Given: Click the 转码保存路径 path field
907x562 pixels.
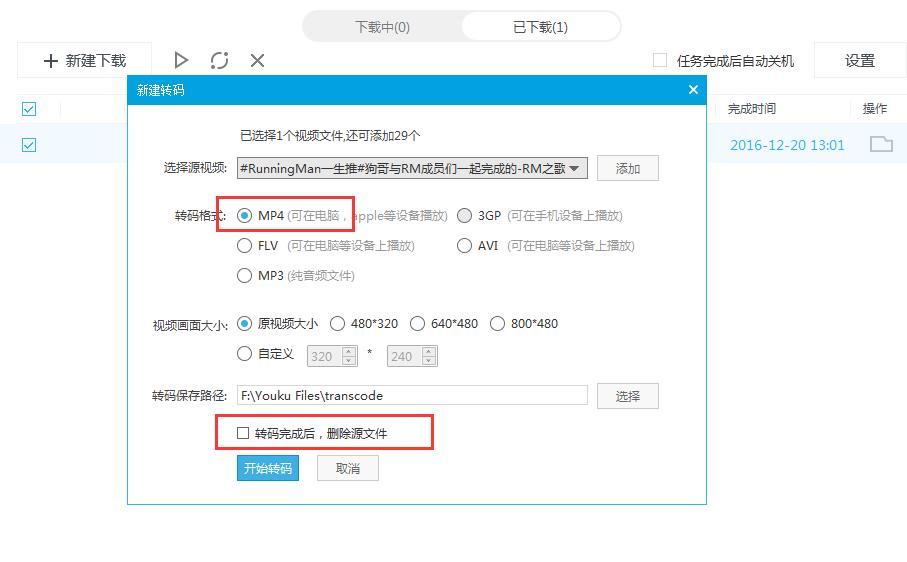Looking at the screenshot, I should pyautogui.click(x=412, y=395).
